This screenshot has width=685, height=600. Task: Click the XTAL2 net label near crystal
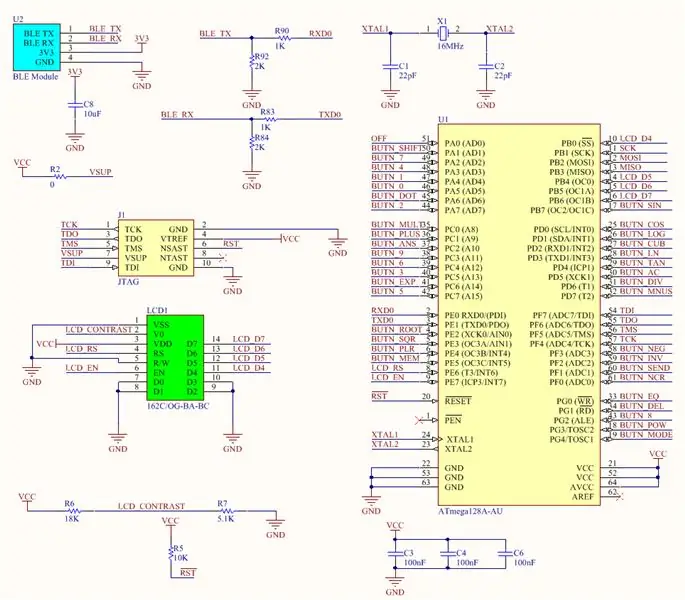(x=499, y=29)
